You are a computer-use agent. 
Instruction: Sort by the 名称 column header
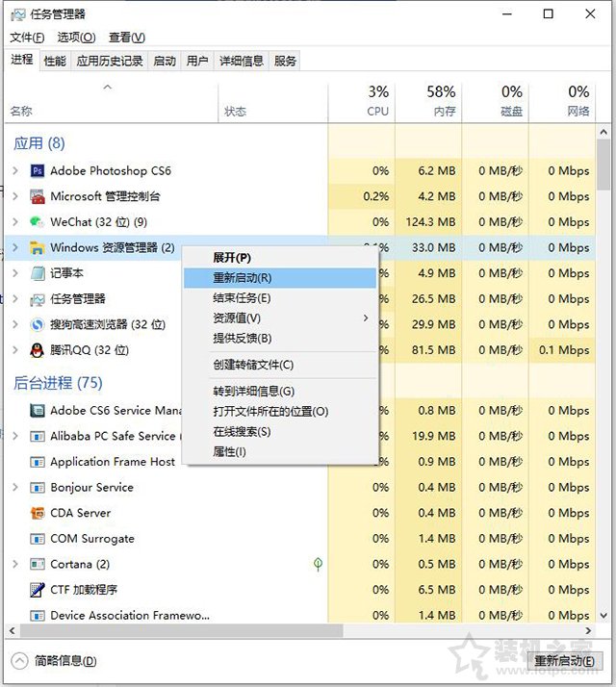click(112, 102)
